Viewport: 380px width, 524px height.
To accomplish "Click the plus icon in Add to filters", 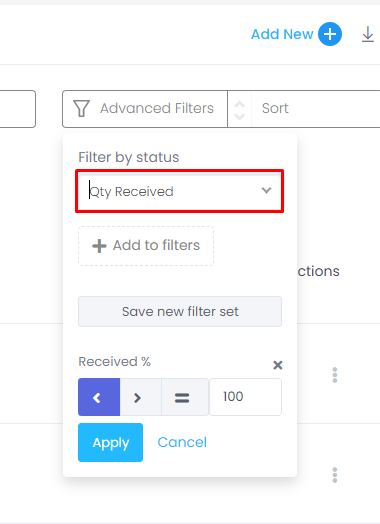I will [x=99, y=246].
